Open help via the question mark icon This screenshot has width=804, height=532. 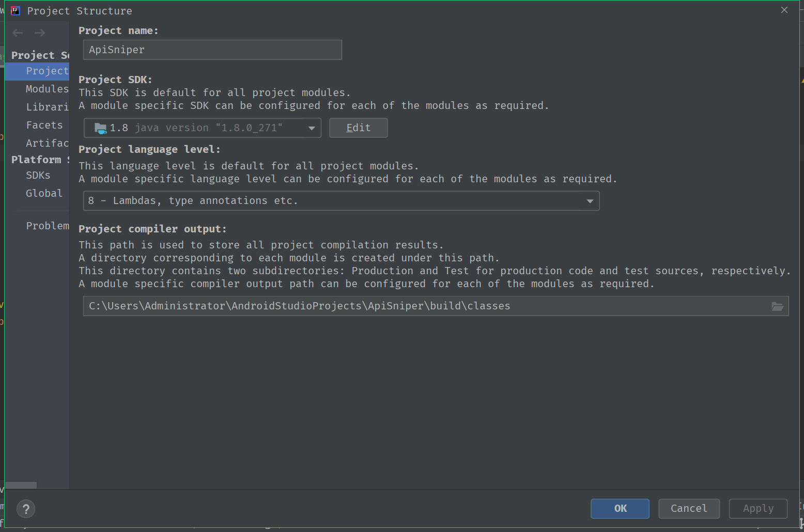26,509
